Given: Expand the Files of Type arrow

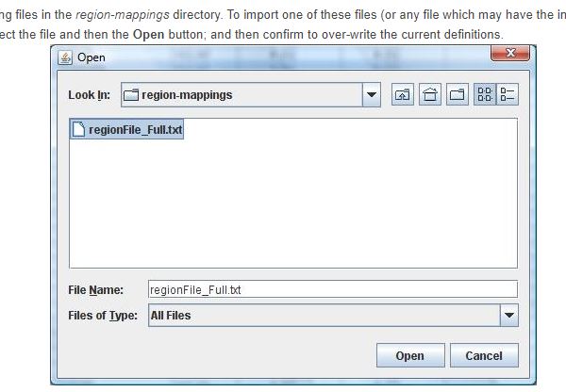Looking at the screenshot, I should (x=509, y=315).
